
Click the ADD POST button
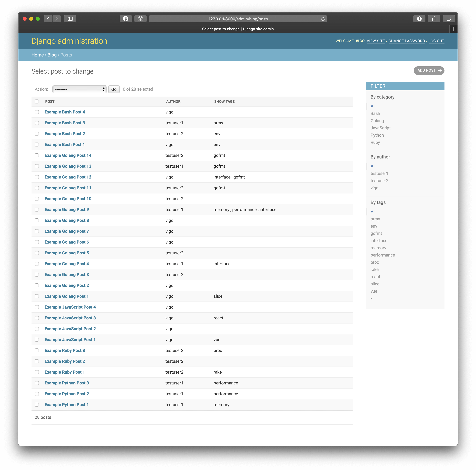(x=429, y=70)
